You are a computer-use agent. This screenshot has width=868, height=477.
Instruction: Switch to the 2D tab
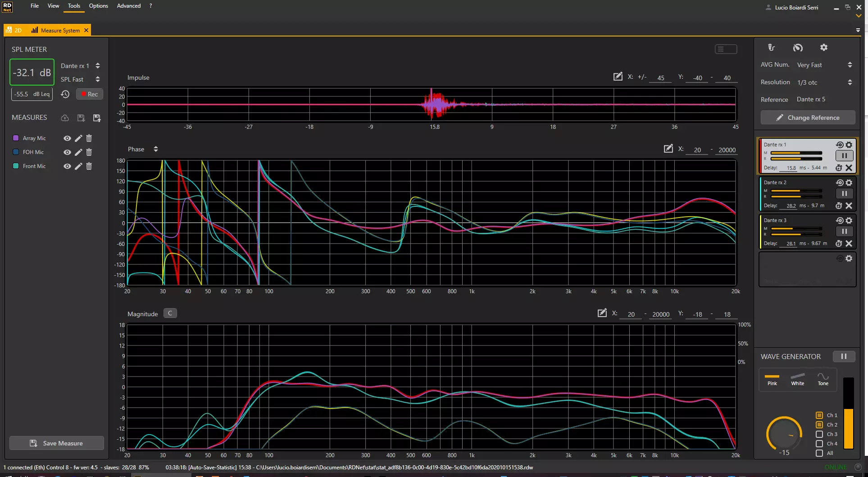(14, 30)
